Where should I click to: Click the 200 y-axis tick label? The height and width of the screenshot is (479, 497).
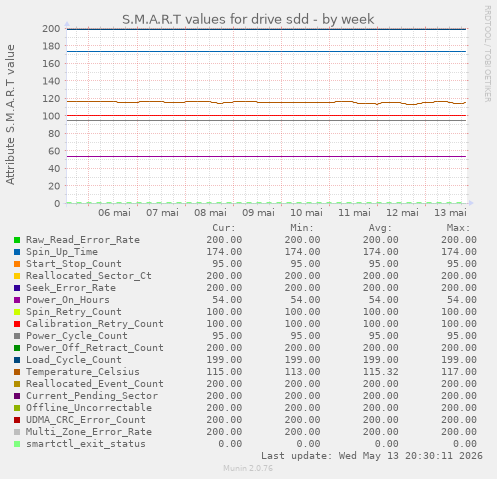pyautogui.click(x=51, y=29)
